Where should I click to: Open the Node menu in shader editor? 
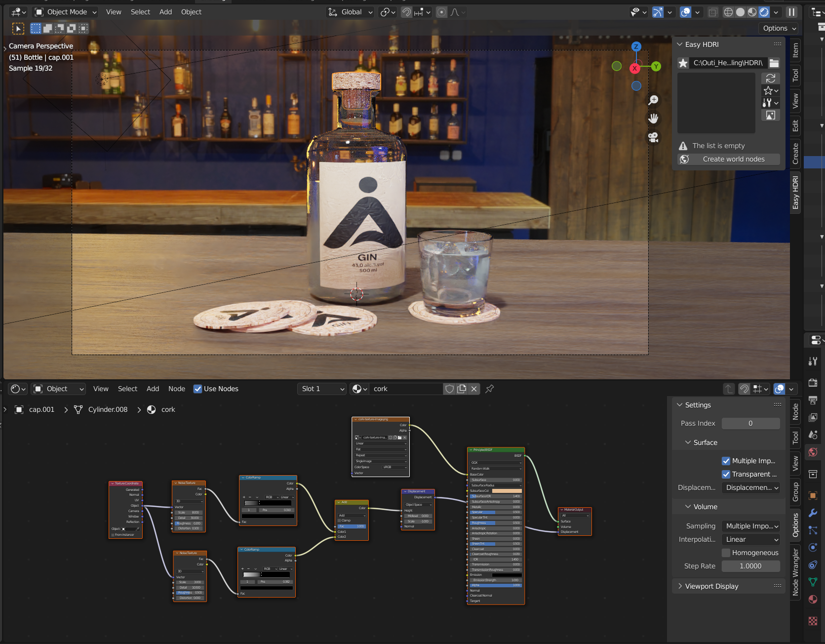pos(176,389)
